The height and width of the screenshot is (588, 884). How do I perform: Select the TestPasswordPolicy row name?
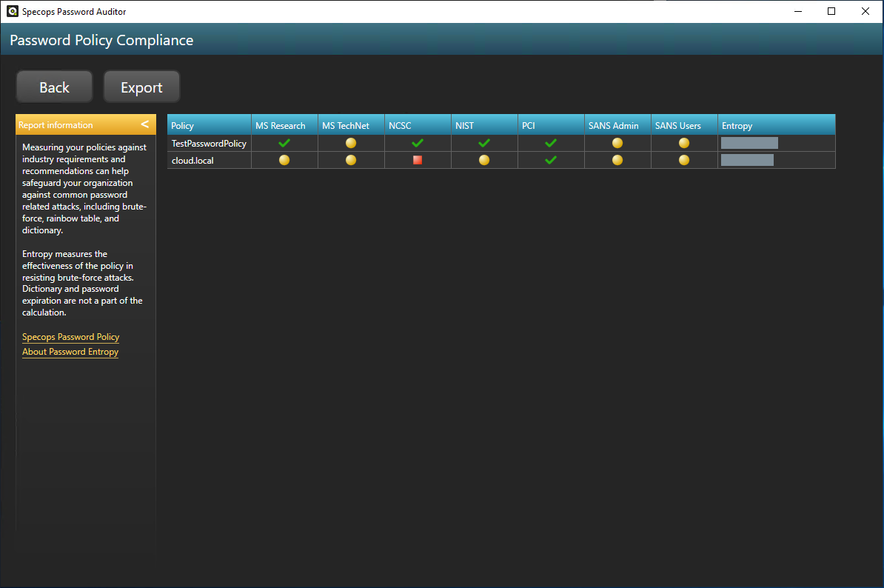click(209, 143)
